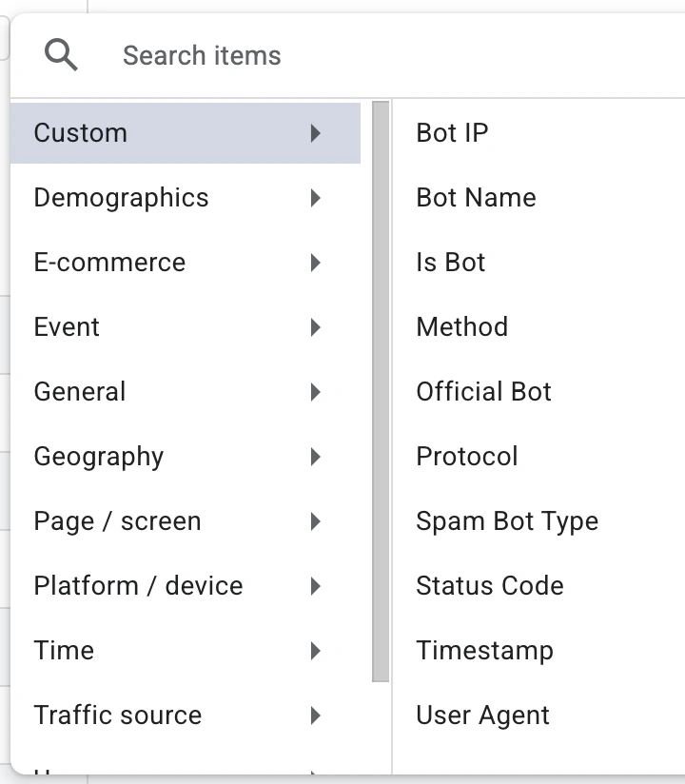The width and height of the screenshot is (685, 784).
Task: Open the Geography category
Action: [x=186, y=457]
